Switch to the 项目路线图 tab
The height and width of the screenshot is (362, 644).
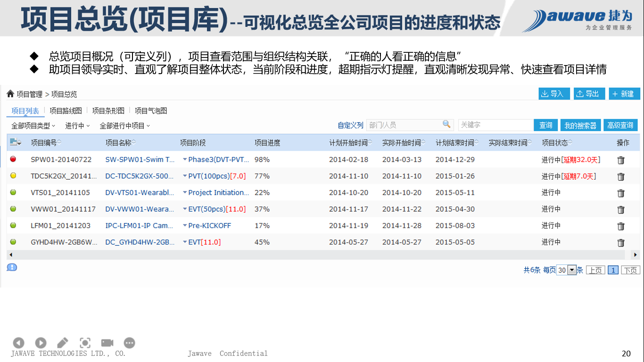pyautogui.click(x=66, y=111)
